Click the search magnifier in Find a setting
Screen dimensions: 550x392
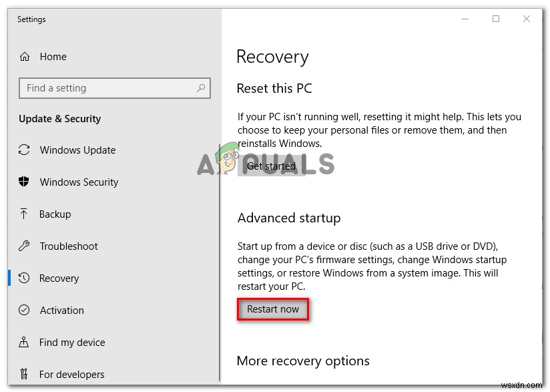[201, 88]
